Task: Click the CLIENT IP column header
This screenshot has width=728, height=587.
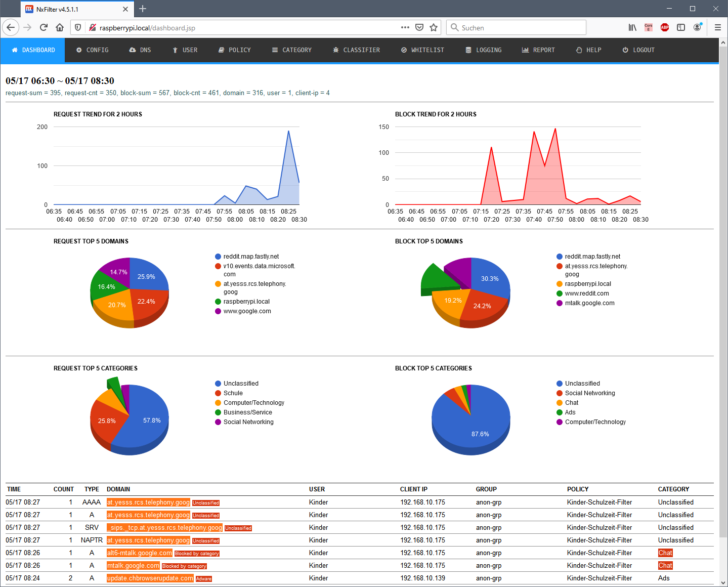Action: pos(414,489)
